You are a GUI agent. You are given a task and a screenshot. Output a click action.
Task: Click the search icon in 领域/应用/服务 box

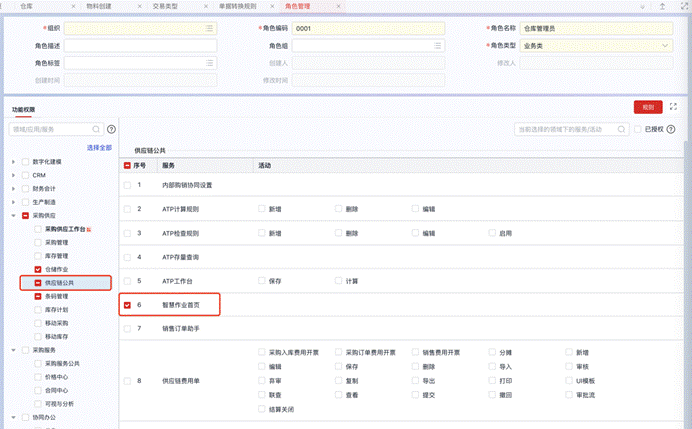click(x=96, y=129)
